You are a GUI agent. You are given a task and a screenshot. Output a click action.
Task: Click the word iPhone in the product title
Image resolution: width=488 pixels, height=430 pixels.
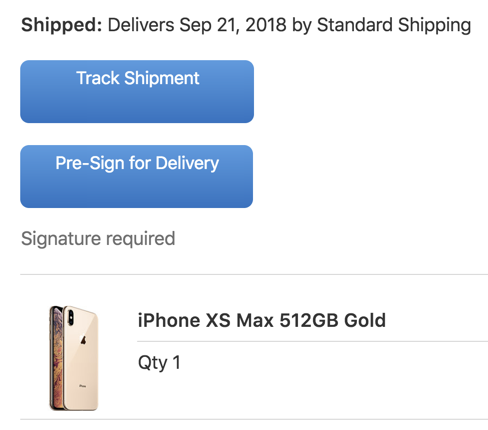[169, 320]
